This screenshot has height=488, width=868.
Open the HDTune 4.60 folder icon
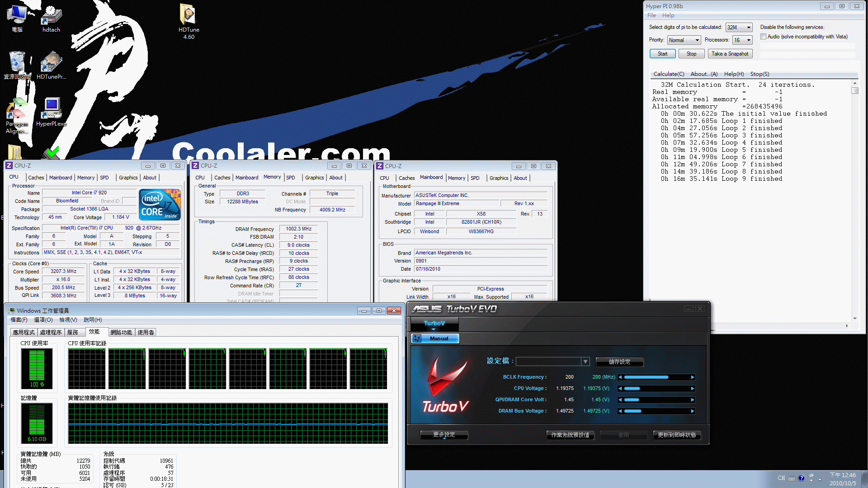click(x=189, y=22)
